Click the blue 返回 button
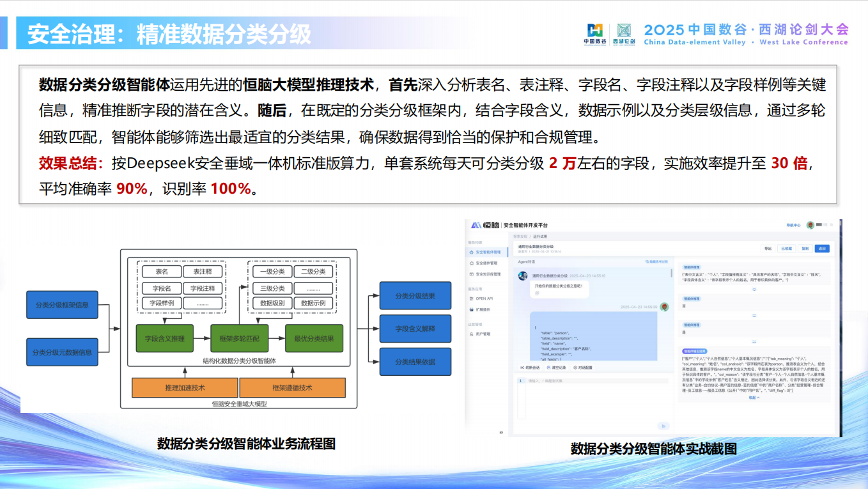The height and width of the screenshot is (489, 868). point(822,248)
